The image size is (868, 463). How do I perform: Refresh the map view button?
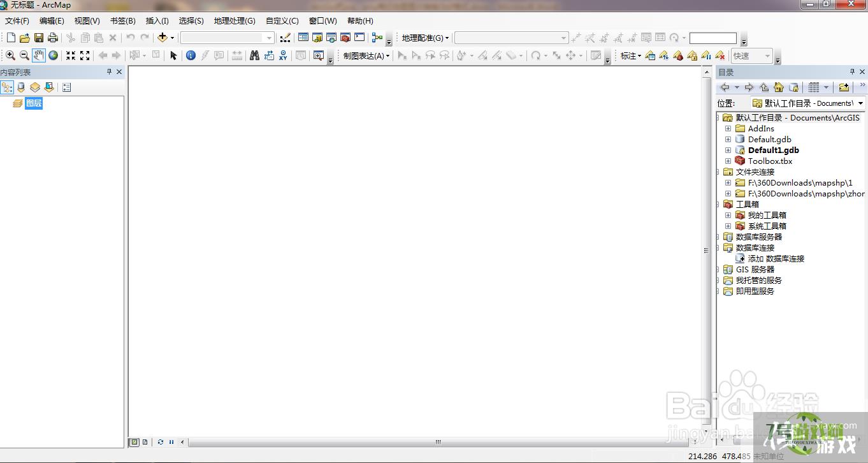(161, 442)
